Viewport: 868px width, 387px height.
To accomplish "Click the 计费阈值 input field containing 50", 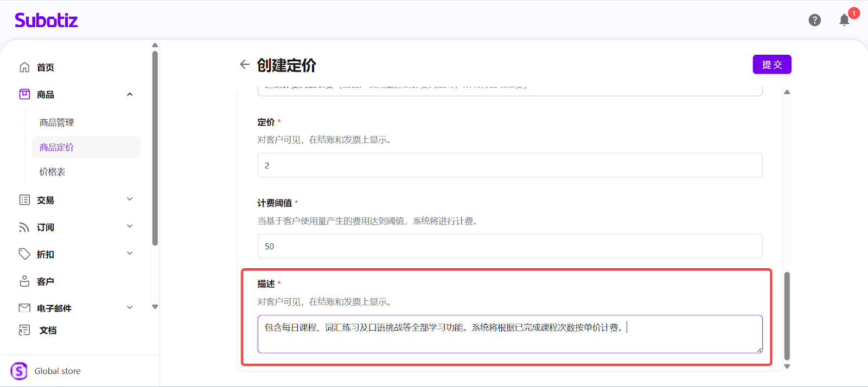I will (x=509, y=246).
